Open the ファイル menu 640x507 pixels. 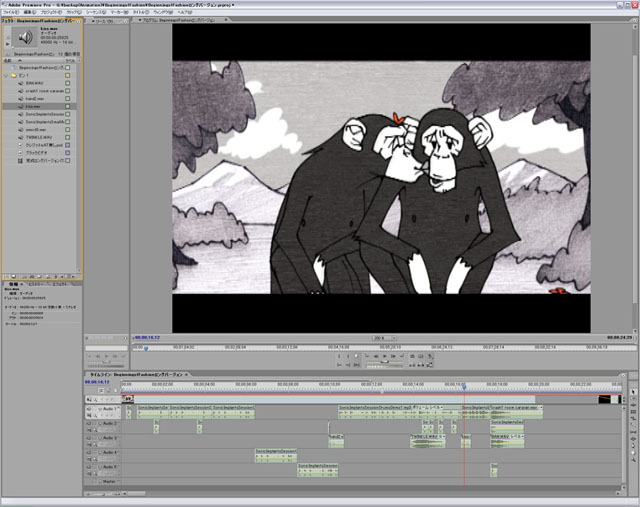[x=11, y=12]
